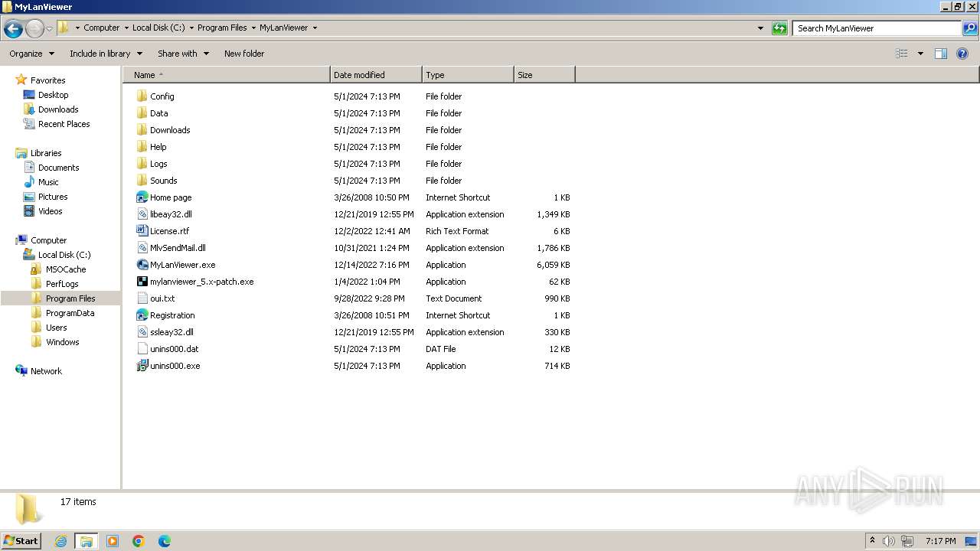This screenshot has width=980, height=551.
Task: Show hidden tray icons arrow
Action: (x=872, y=540)
